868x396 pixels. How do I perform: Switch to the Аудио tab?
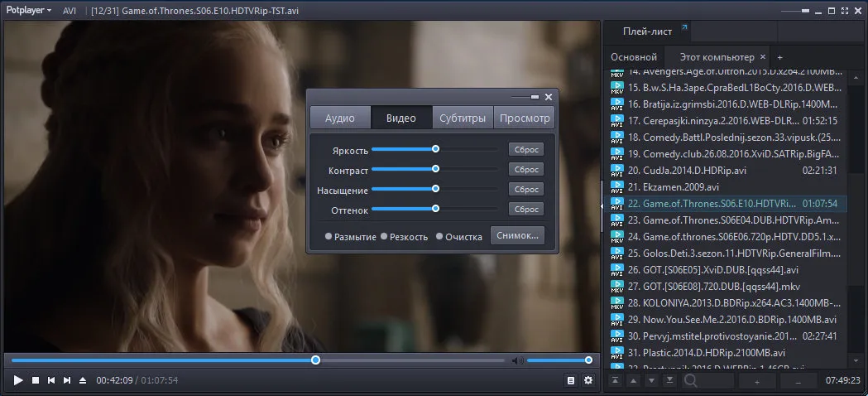[340, 118]
